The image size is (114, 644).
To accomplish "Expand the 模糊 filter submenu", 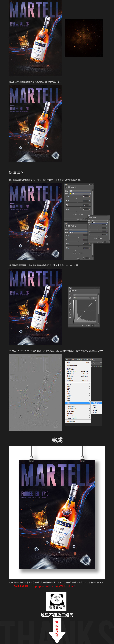I will point(78,387).
